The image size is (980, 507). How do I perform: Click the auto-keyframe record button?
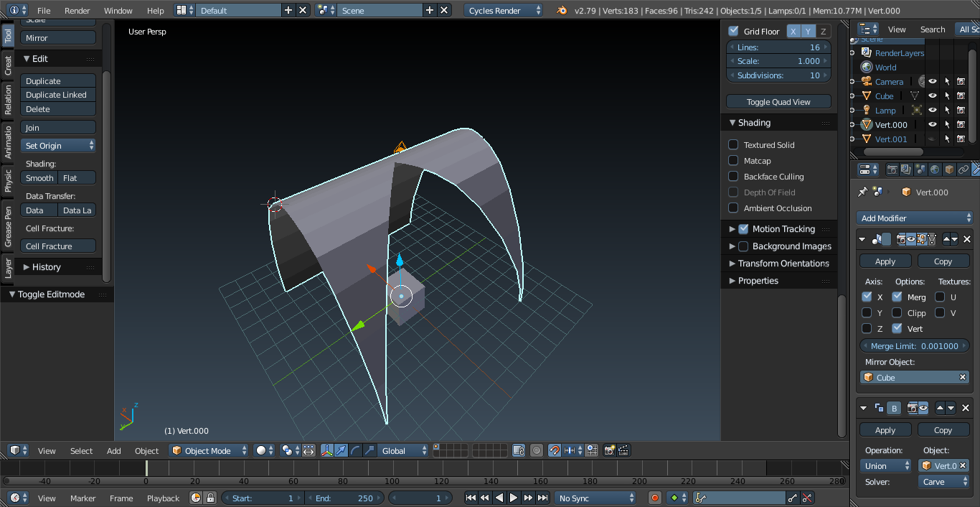point(654,498)
